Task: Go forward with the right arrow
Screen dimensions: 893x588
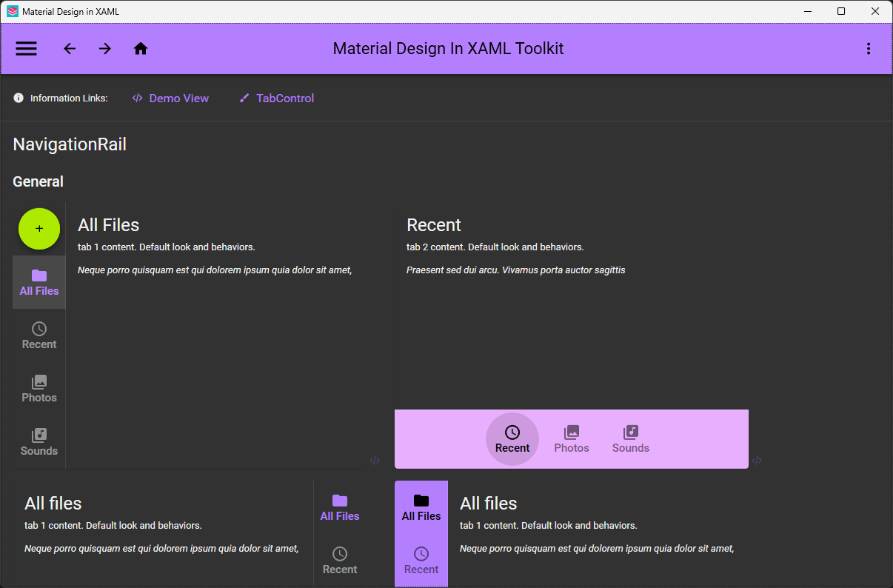Action: tap(105, 49)
